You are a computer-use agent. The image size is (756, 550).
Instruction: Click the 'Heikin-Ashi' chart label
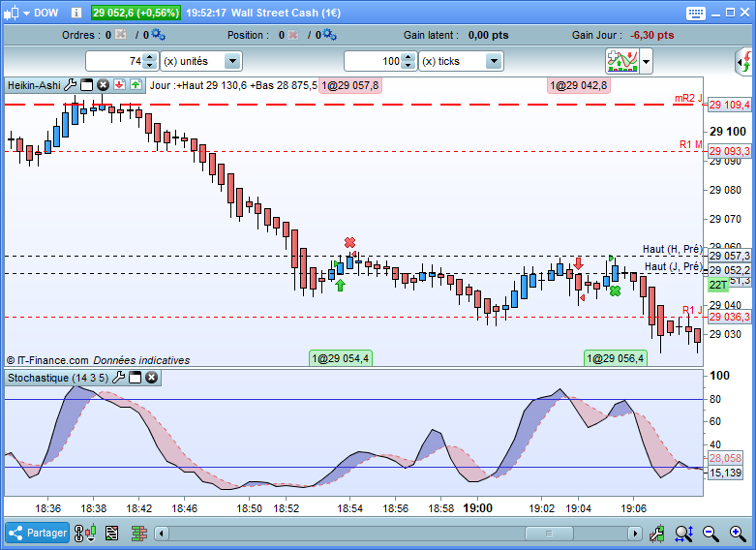pos(34,85)
